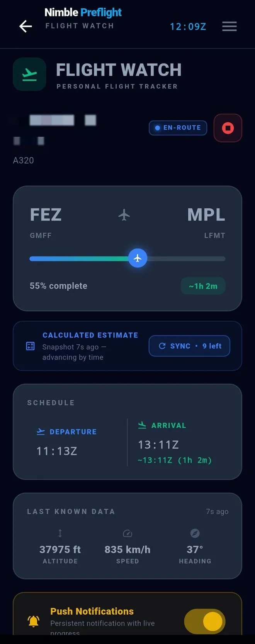The height and width of the screenshot is (644, 255).
Task: Click the calculator estimate icon
Action: [x=30, y=346]
